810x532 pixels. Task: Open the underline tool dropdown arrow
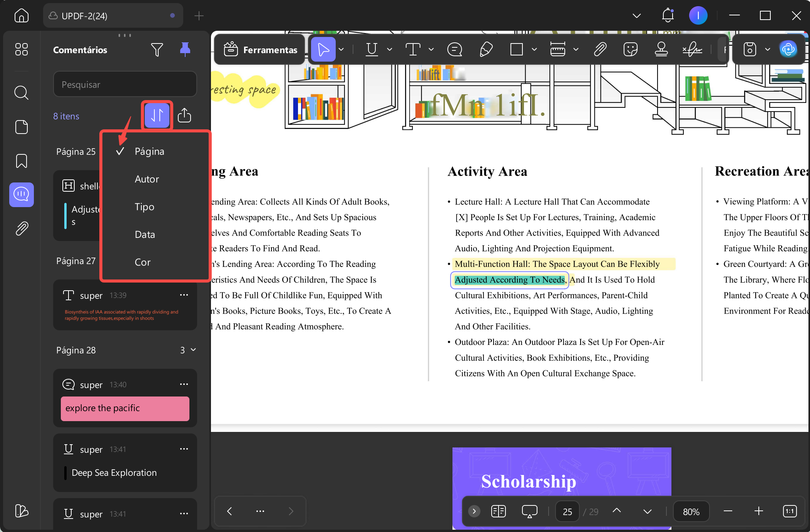[x=390, y=49]
